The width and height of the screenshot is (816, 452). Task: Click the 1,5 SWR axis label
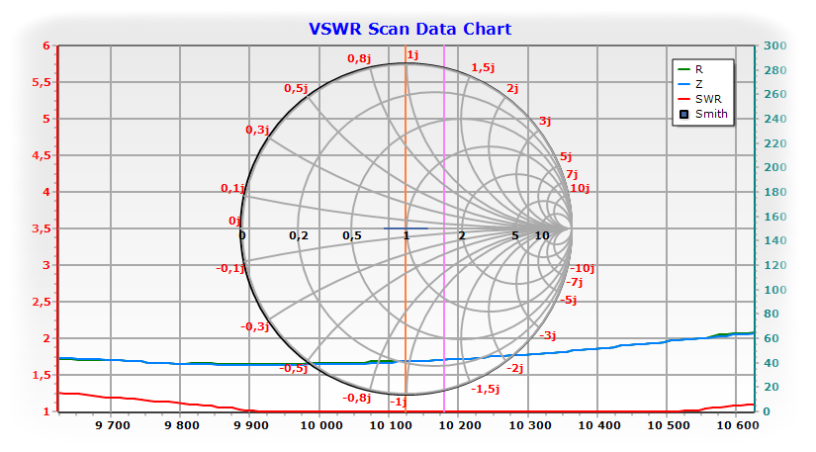pos(42,375)
